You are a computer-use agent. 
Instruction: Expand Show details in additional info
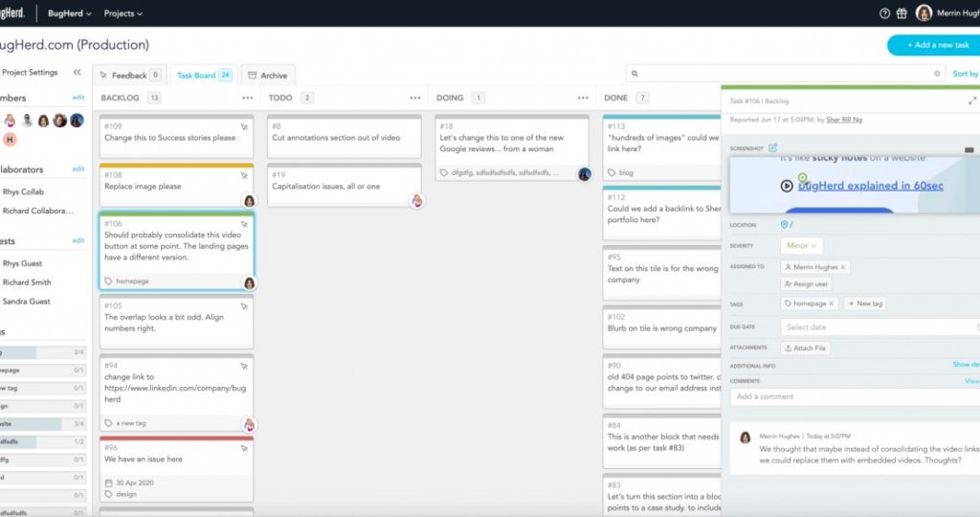[967, 365]
